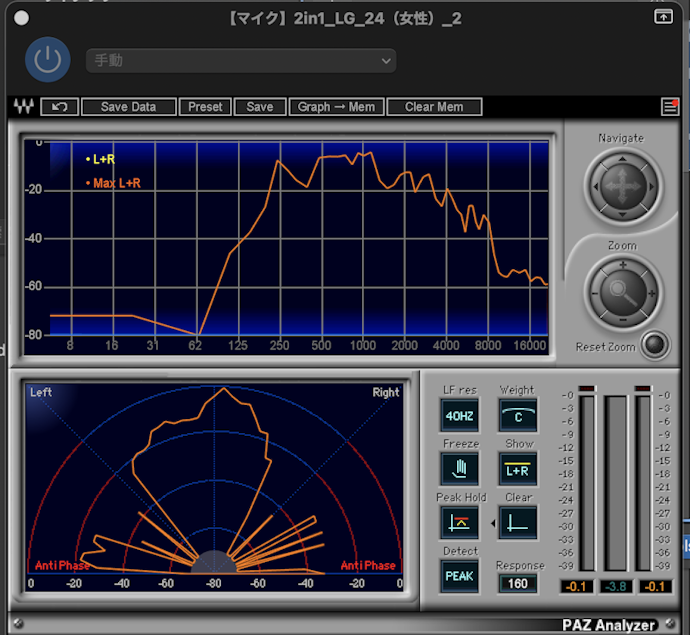Navigate down with the Navigate pad arrow
Screen dimensions: 690x635
[622, 214]
